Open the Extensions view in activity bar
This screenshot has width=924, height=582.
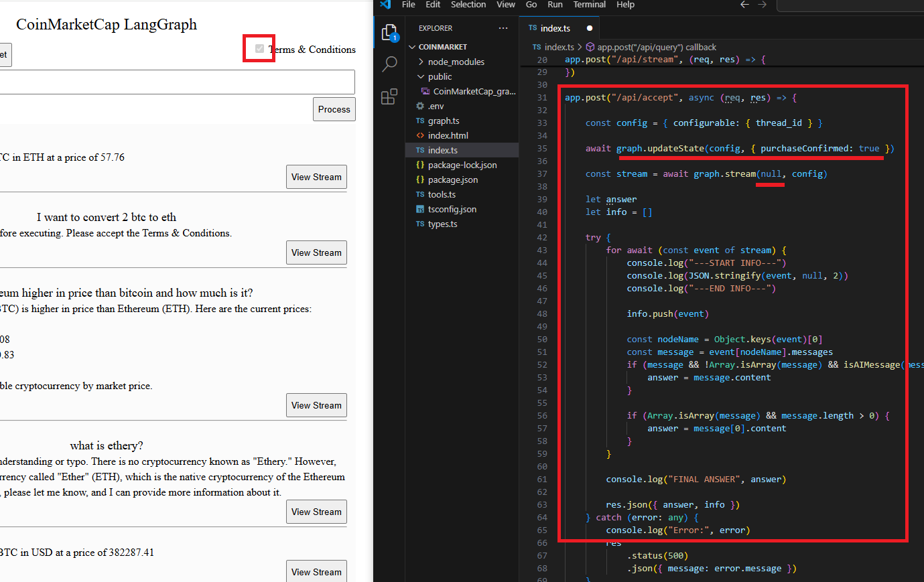pyautogui.click(x=389, y=96)
